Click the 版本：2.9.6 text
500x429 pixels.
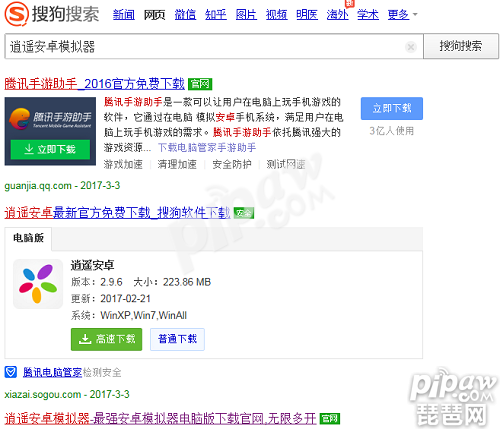97,282
